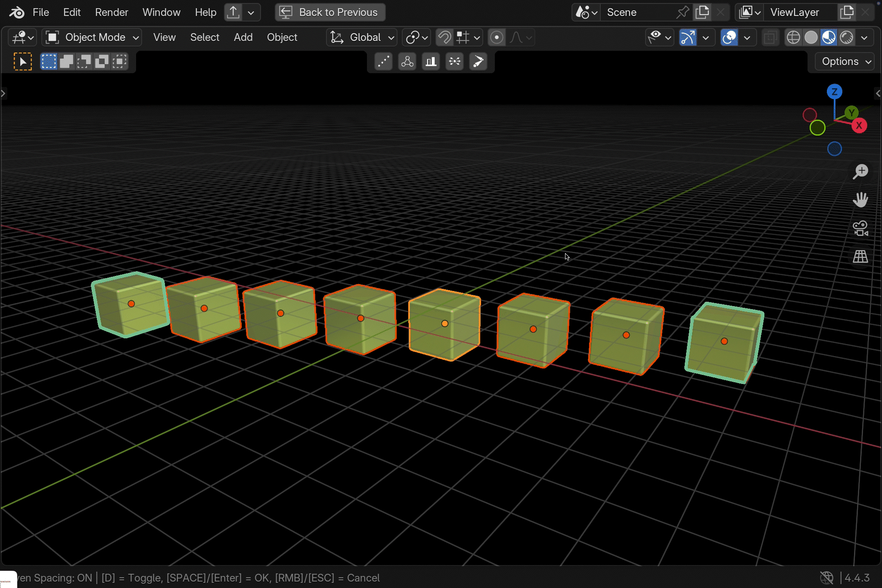882x588 pixels.
Task: Toggle show gizmo button
Action: [x=688, y=37]
